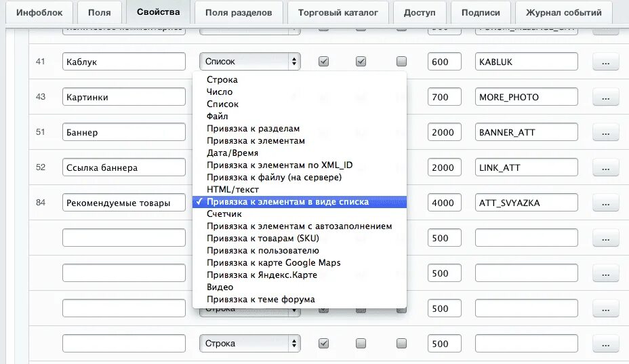Open settings for the ATT_SVYAZKA property
Viewport: 629px width, 364px height.
click(605, 203)
